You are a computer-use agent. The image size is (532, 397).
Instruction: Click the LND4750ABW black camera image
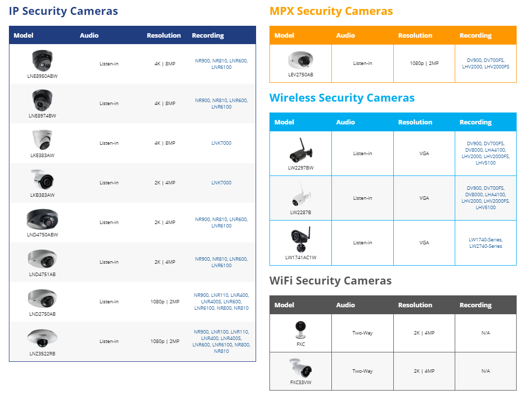[43, 219]
